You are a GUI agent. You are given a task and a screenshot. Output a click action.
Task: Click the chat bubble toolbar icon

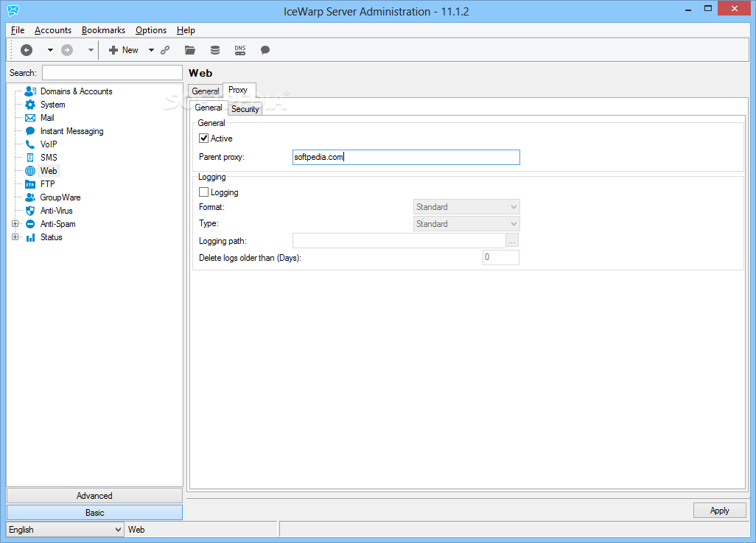tap(265, 50)
